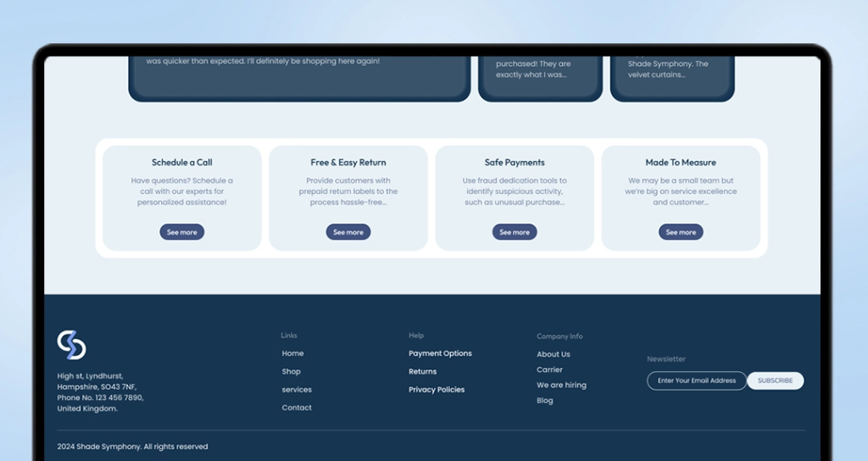Click the Newsletter label
Viewport: 868px width, 461px height.
(x=666, y=359)
